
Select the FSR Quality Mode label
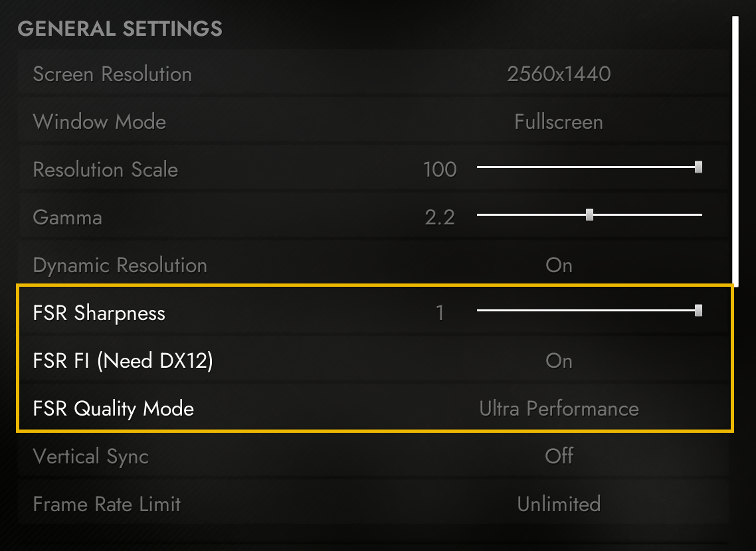coord(114,409)
